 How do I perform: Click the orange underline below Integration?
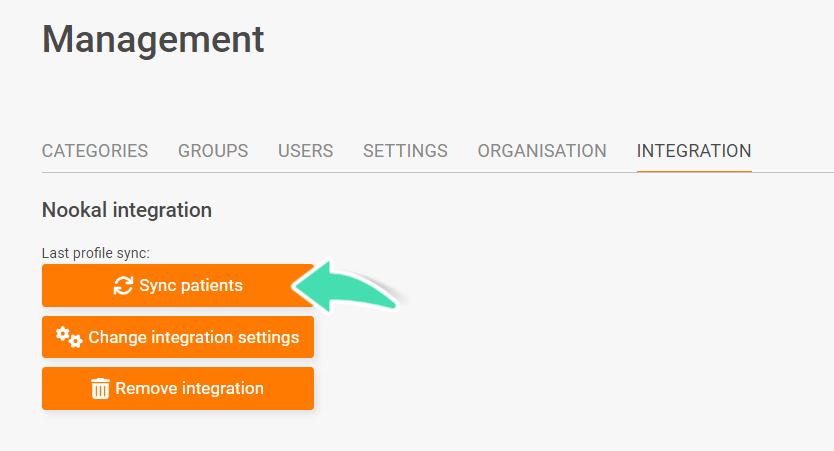(x=694, y=171)
